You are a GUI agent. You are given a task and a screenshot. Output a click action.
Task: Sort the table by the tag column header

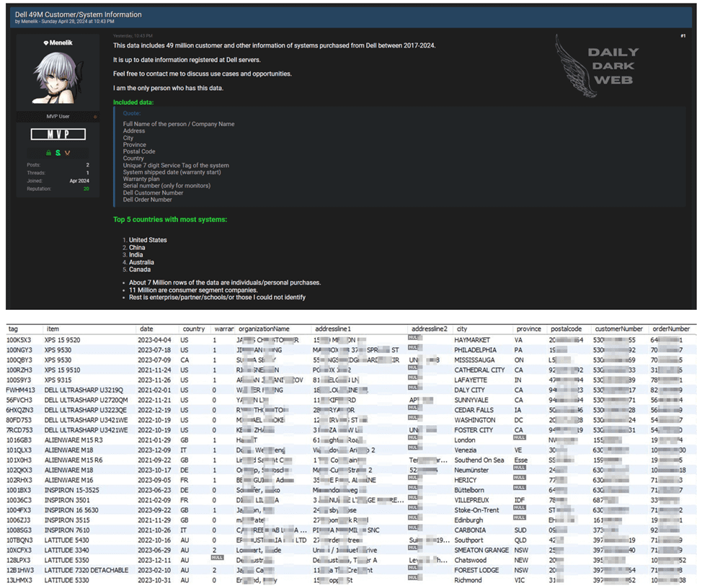[13, 329]
